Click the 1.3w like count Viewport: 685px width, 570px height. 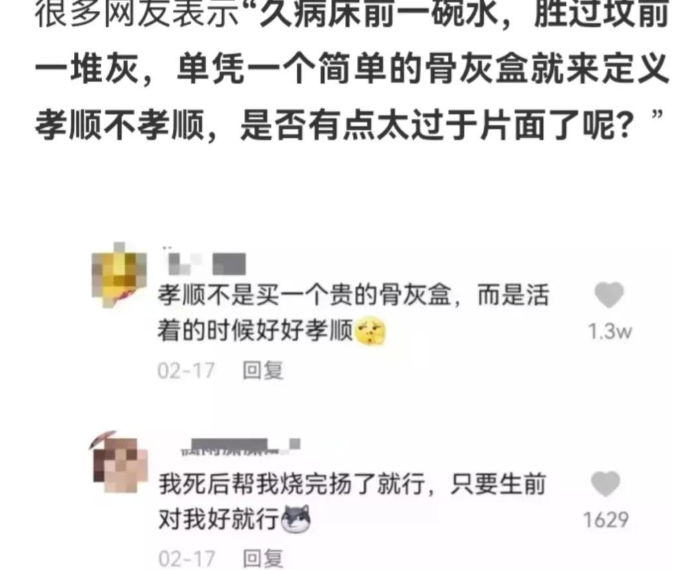click(610, 332)
